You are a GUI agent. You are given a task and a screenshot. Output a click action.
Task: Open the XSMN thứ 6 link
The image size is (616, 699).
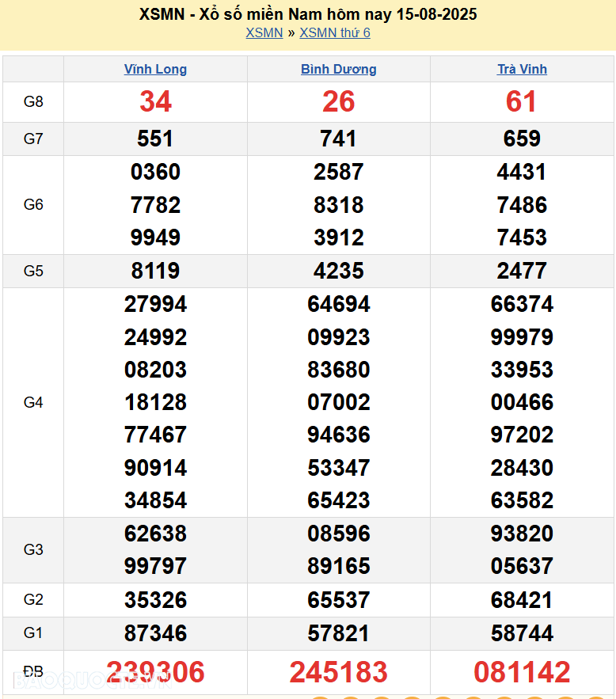[335, 32]
